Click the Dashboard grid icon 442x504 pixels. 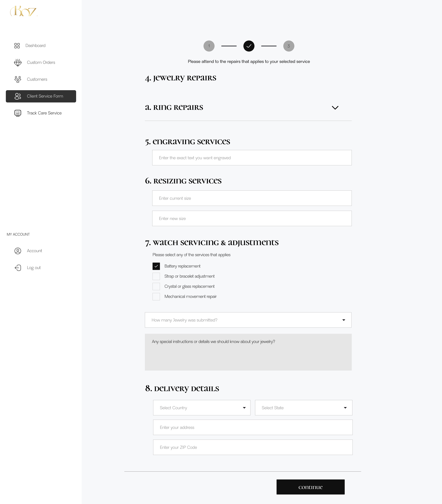pyautogui.click(x=17, y=46)
